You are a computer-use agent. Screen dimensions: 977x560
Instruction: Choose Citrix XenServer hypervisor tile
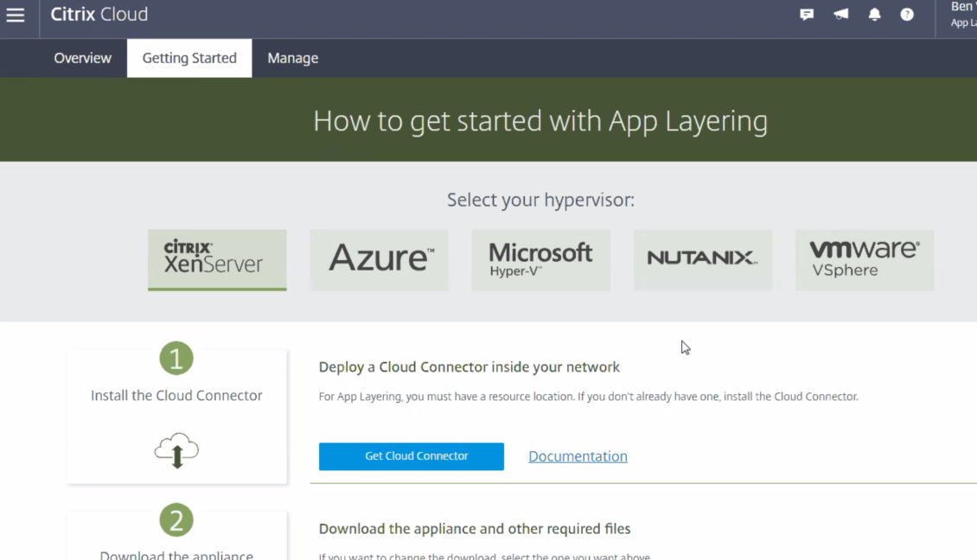click(217, 259)
